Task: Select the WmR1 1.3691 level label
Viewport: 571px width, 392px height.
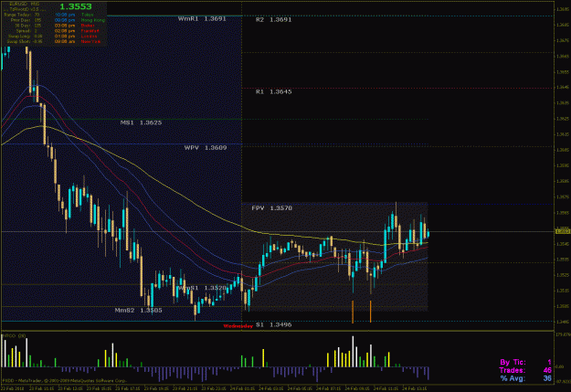Action: (202, 19)
